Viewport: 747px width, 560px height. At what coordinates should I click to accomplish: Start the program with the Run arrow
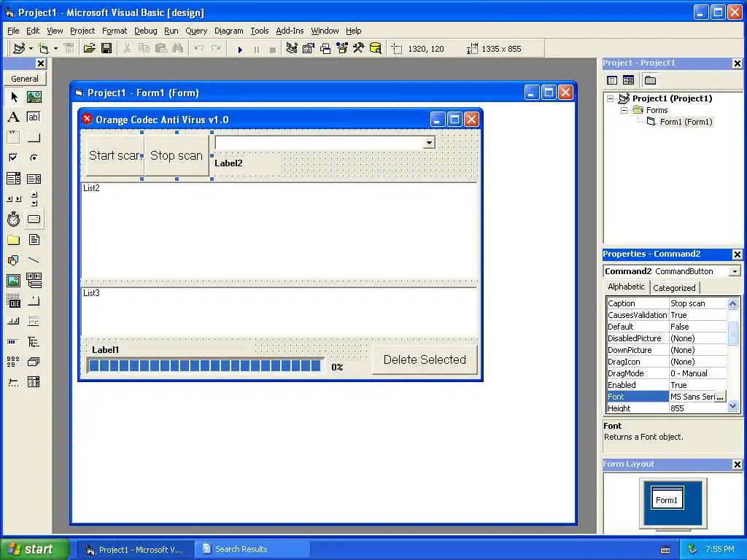pos(240,49)
